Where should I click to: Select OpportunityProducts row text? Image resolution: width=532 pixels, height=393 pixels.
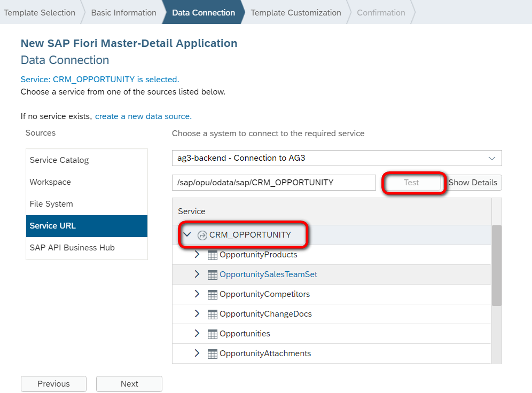258,255
